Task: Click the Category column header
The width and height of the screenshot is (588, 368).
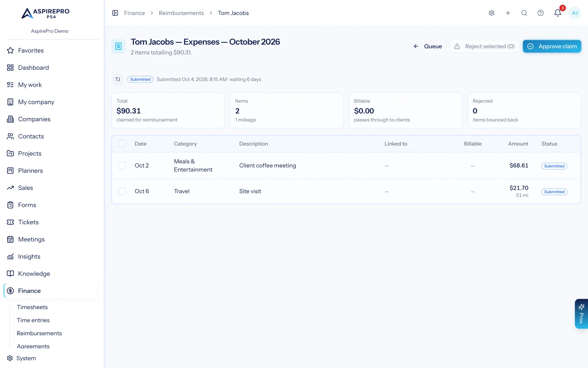Action: tap(185, 144)
